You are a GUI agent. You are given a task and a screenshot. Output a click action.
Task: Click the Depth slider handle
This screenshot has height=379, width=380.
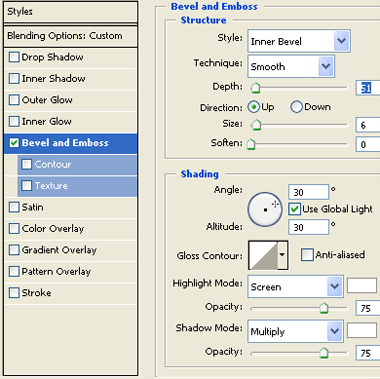click(x=255, y=88)
